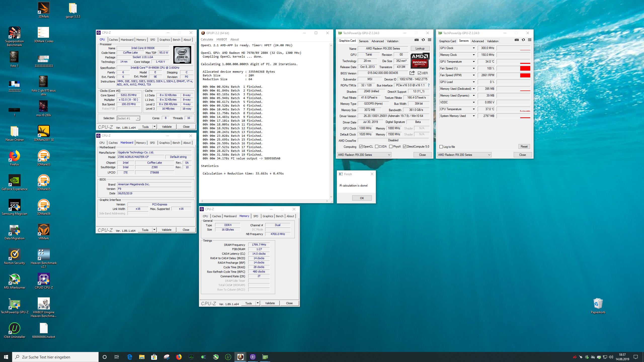Toggle the UEFI checkbox in GPU-Z
The width and height of the screenshot is (644, 362).
click(419, 73)
